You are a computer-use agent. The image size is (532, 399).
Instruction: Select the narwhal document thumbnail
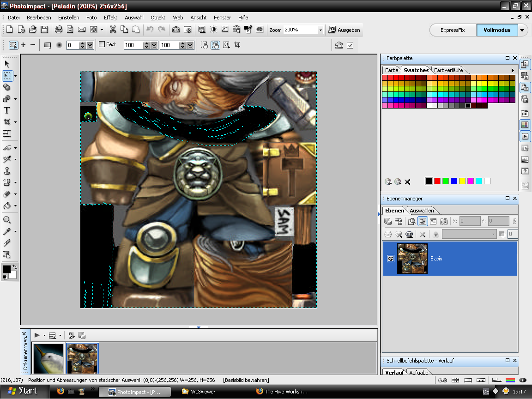tap(48, 359)
